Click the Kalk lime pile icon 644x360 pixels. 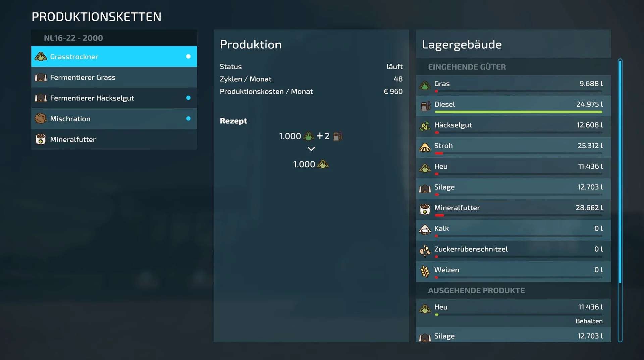425,230
